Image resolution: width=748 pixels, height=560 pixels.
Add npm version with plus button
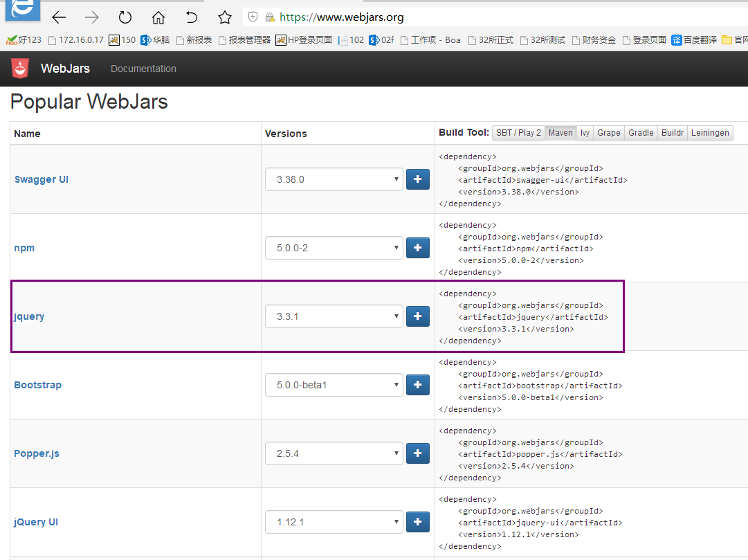tap(418, 248)
